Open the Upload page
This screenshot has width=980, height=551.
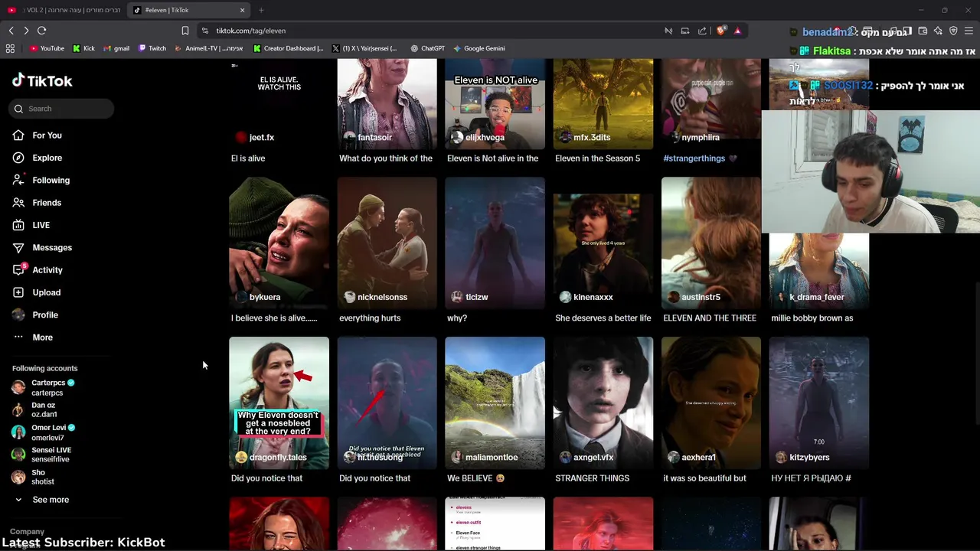[36, 292]
